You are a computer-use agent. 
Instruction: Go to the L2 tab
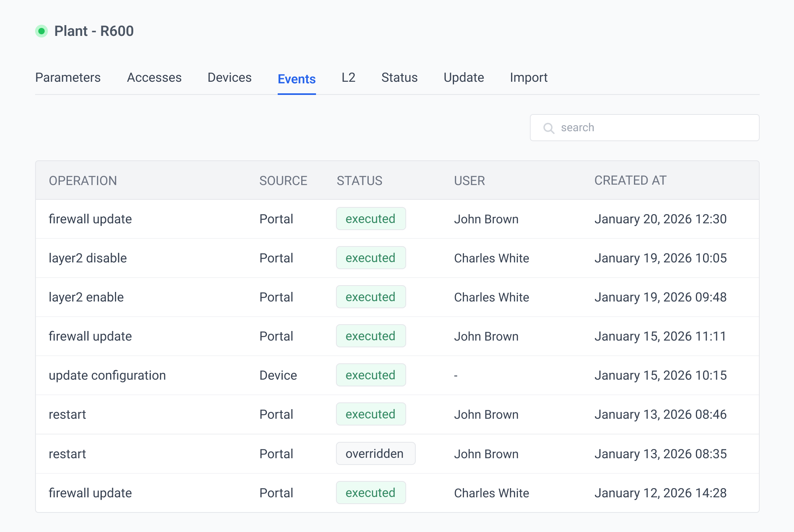pos(348,77)
